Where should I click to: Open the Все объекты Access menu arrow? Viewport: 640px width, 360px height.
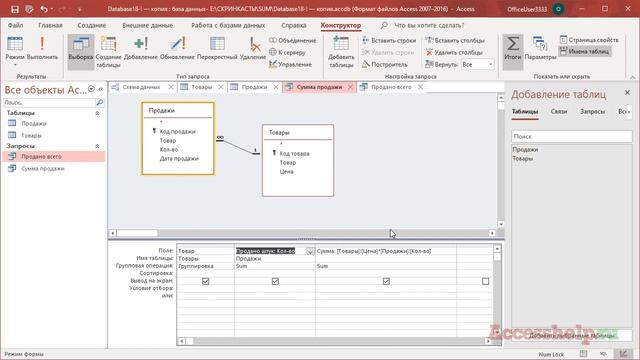pos(91,89)
